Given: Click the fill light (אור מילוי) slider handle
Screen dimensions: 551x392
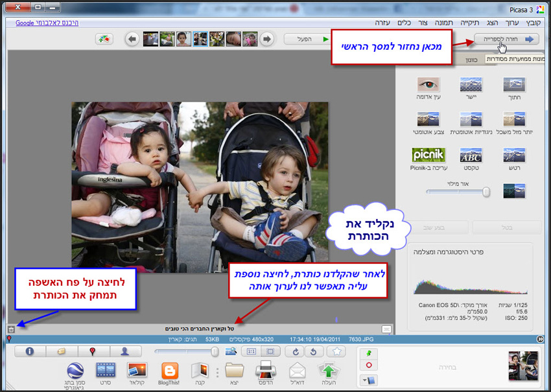Looking at the screenshot, I should point(486,192).
